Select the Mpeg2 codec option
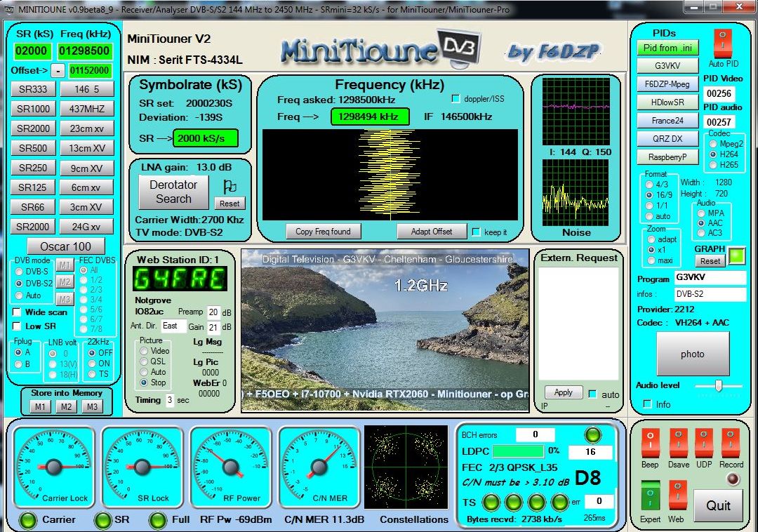 point(713,144)
